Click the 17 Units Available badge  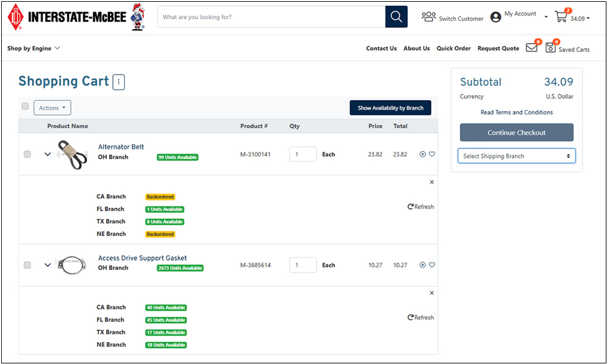pos(166,332)
